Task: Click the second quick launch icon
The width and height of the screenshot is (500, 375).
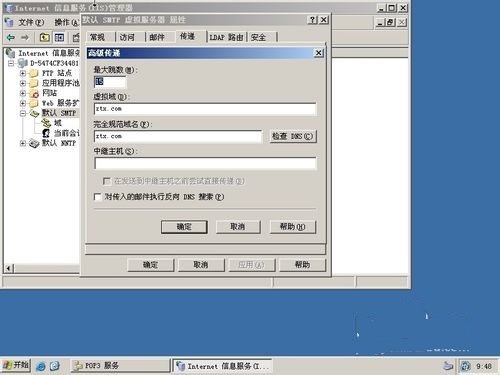Action: (x=54, y=366)
